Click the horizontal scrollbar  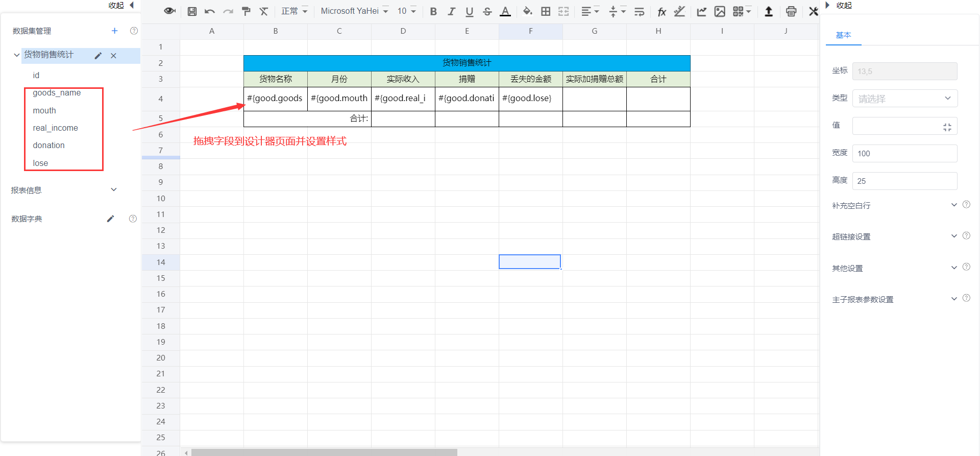pos(324,452)
